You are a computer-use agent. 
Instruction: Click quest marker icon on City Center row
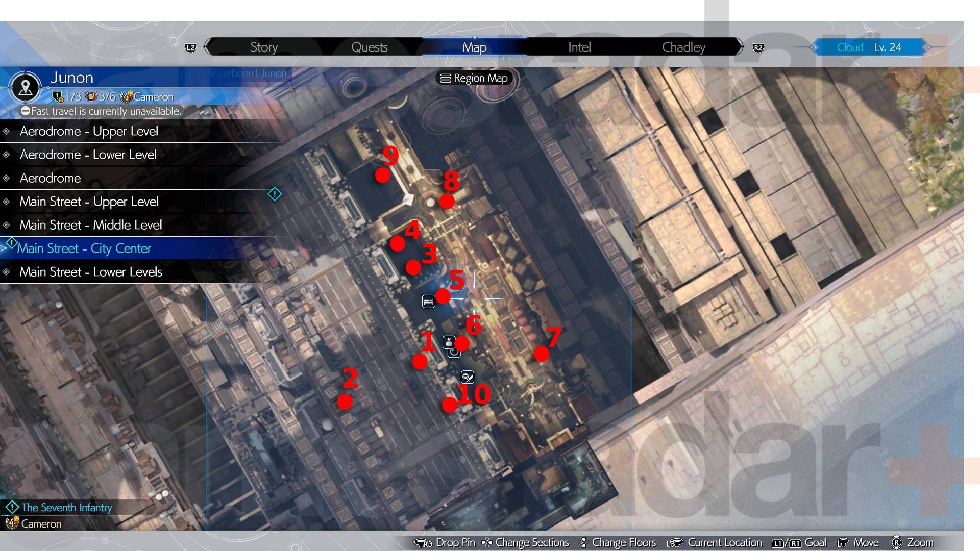pos(11,243)
